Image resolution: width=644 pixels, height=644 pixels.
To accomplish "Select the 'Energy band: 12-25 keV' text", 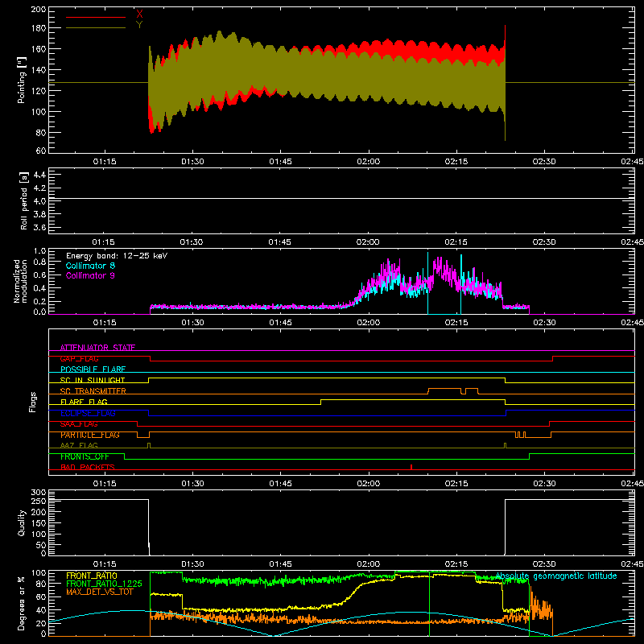I will pos(117,256).
